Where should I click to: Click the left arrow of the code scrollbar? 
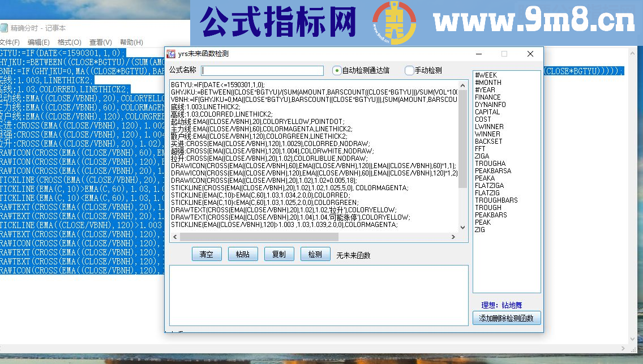click(x=176, y=237)
